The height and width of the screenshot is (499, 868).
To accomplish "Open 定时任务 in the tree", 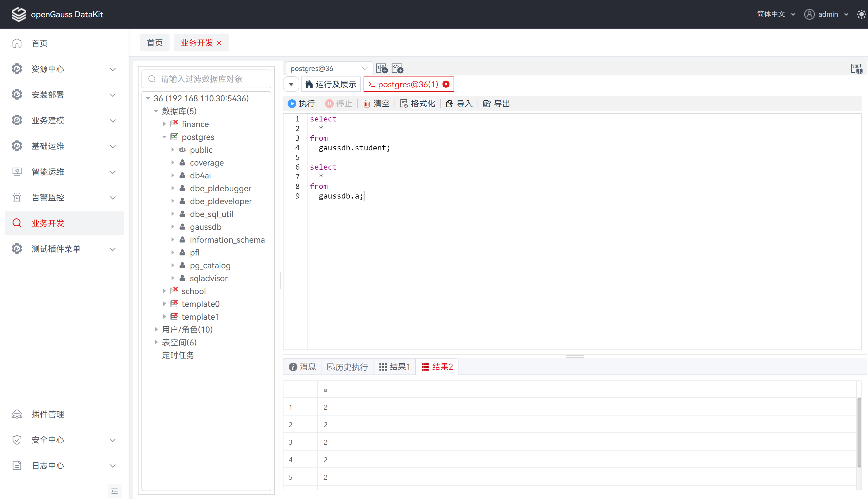I will coord(178,355).
